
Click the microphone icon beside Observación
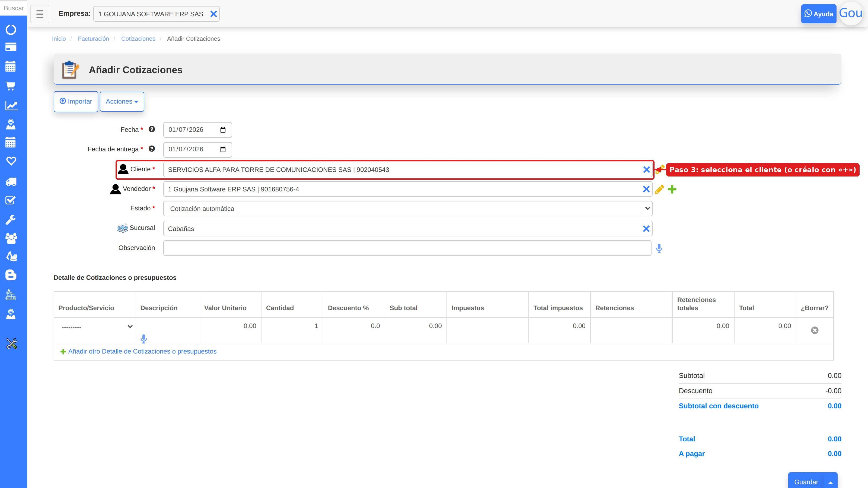[x=659, y=249]
